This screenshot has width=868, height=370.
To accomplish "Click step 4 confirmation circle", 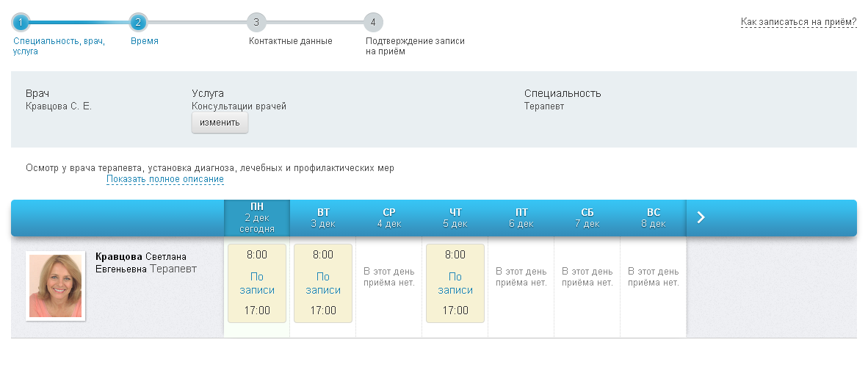I will (x=373, y=22).
